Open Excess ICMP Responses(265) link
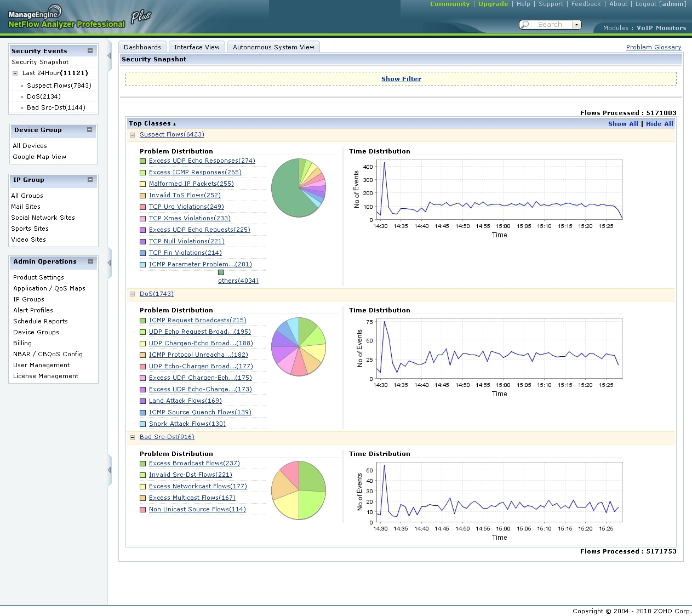Viewport: 692px width, 616px height. (x=195, y=172)
